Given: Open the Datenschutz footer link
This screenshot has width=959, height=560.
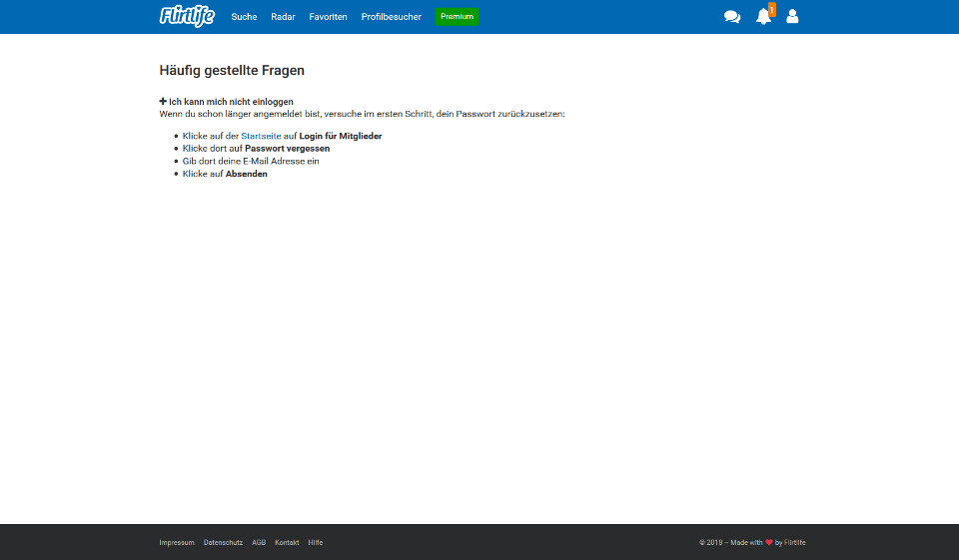Looking at the screenshot, I should click(223, 543).
